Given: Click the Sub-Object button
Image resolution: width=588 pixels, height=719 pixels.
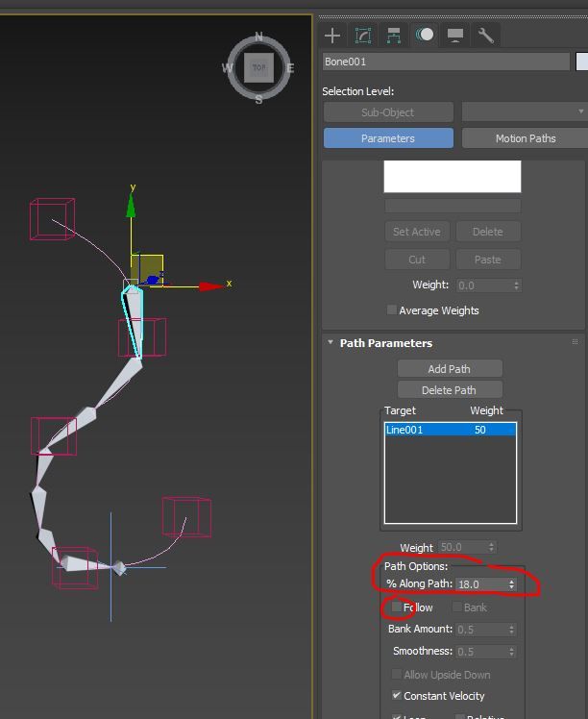Looking at the screenshot, I should pos(388,112).
